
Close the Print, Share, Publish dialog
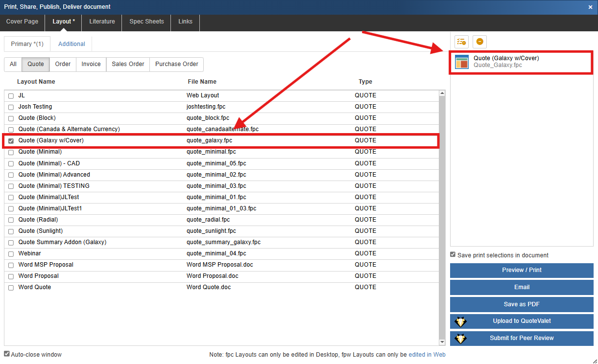click(x=590, y=7)
